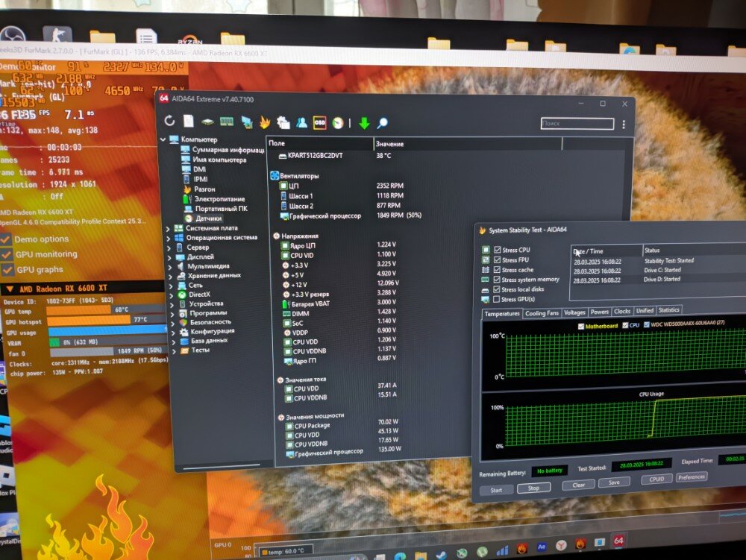Open the OBS Studio desktop shortcut
Image resolution: width=746 pixels, height=560 pixels.
[x=13, y=36]
